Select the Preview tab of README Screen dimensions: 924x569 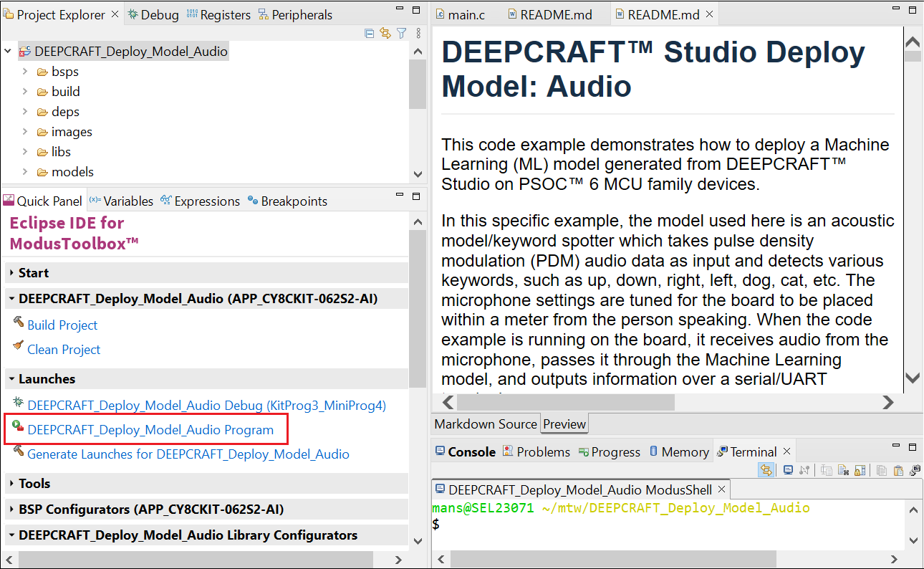(x=564, y=424)
